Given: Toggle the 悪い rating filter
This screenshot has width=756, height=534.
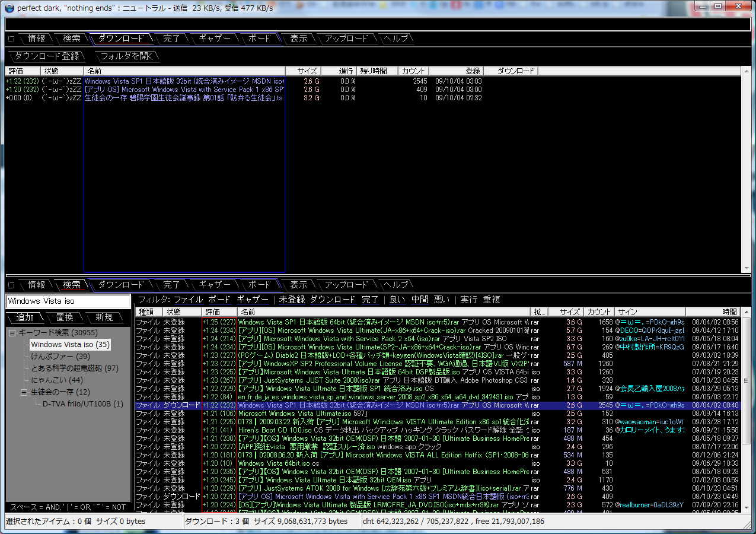Looking at the screenshot, I should [442, 300].
